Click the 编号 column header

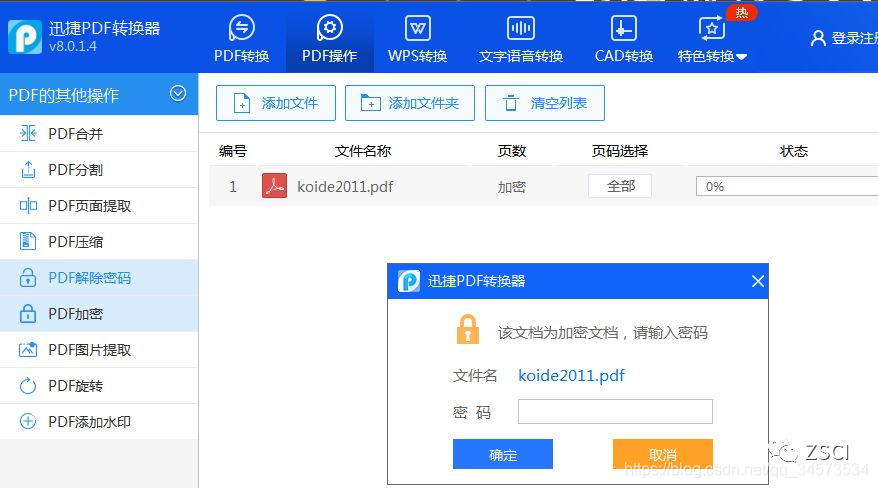click(233, 151)
